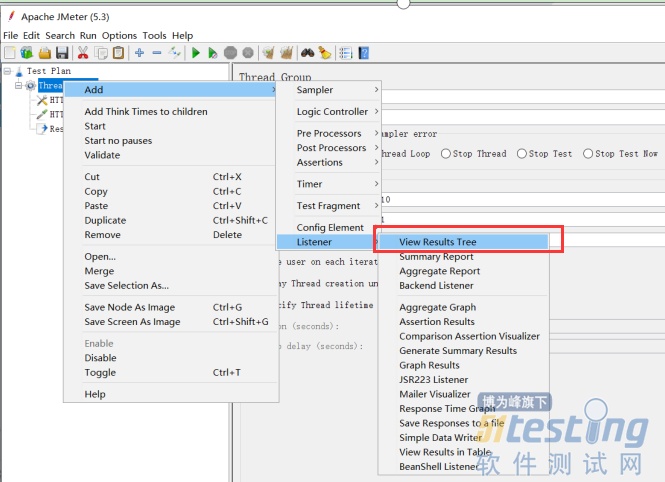Click the Help question mark icon

pyautogui.click(x=363, y=53)
